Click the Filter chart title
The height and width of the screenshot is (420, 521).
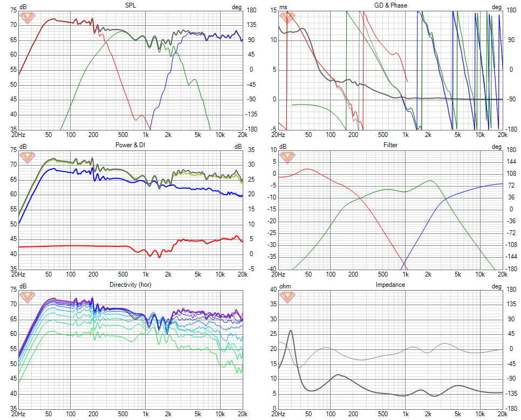[x=390, y=145]
